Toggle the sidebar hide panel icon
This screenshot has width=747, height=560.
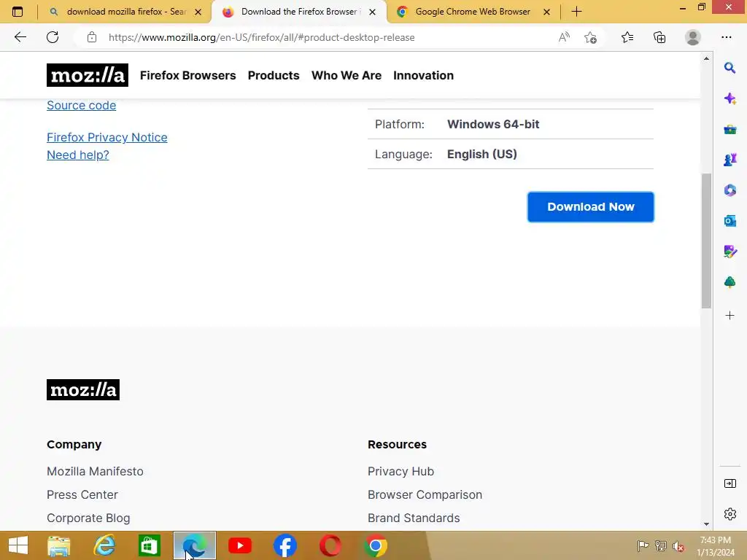(729, 483)
